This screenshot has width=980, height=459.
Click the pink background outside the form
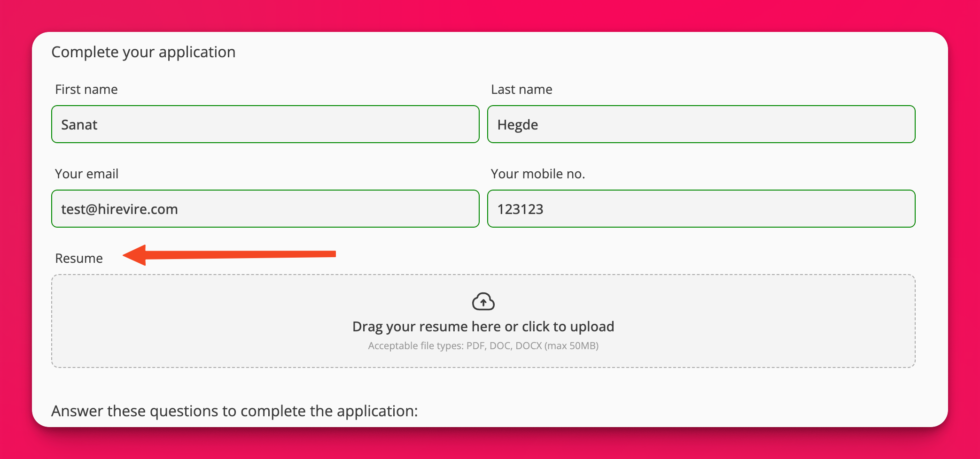[x=489, y=14]
